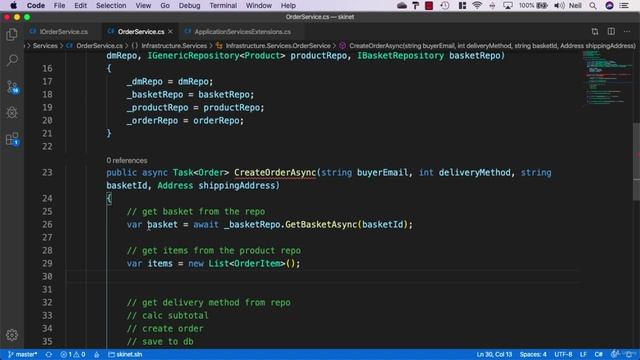
Task: Open the Debug view in activity bar
Action: (x=12, y=113)
